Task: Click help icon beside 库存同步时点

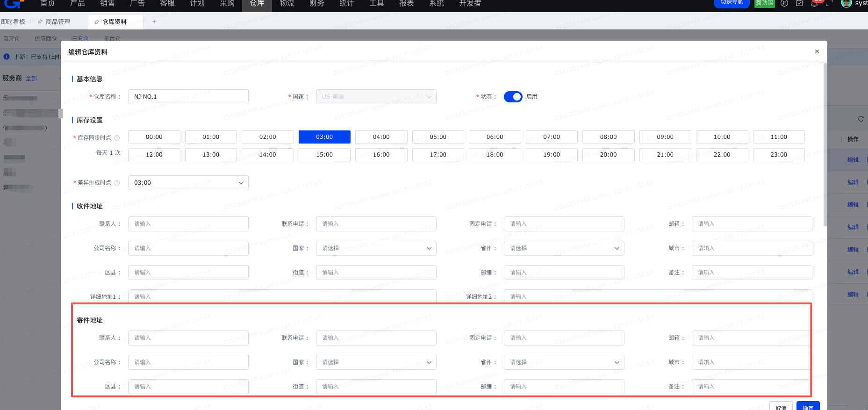Action: pyautogui.click(x=117, y=138)
